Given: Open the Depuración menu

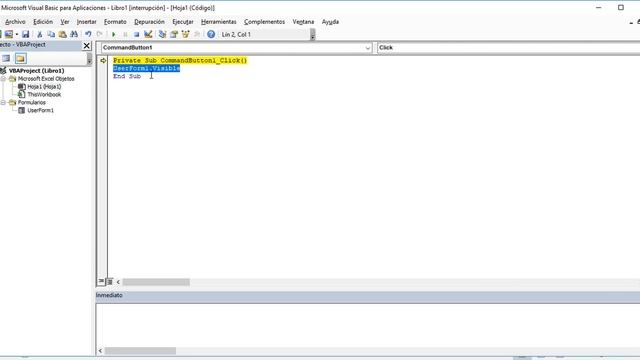Looking at the screenshot, I should 149,22.
